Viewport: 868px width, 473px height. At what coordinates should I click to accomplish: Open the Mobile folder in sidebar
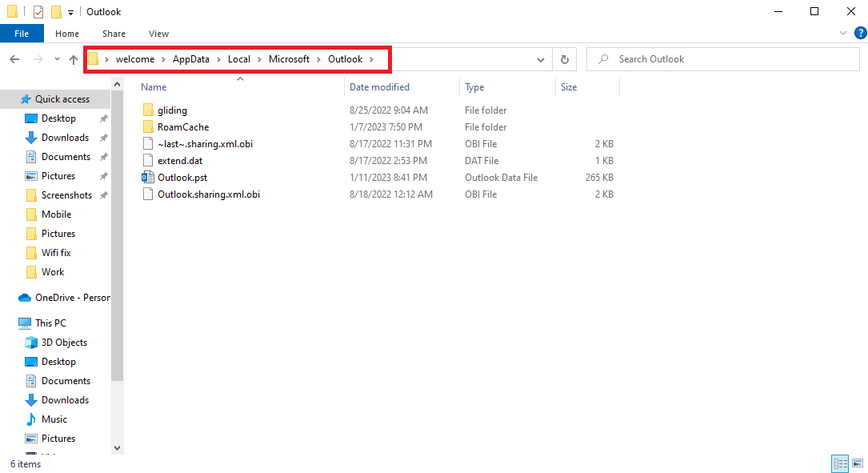57,214
